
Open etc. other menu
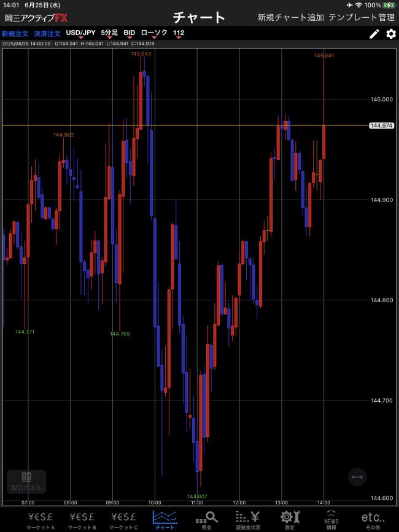coord(373,520)
